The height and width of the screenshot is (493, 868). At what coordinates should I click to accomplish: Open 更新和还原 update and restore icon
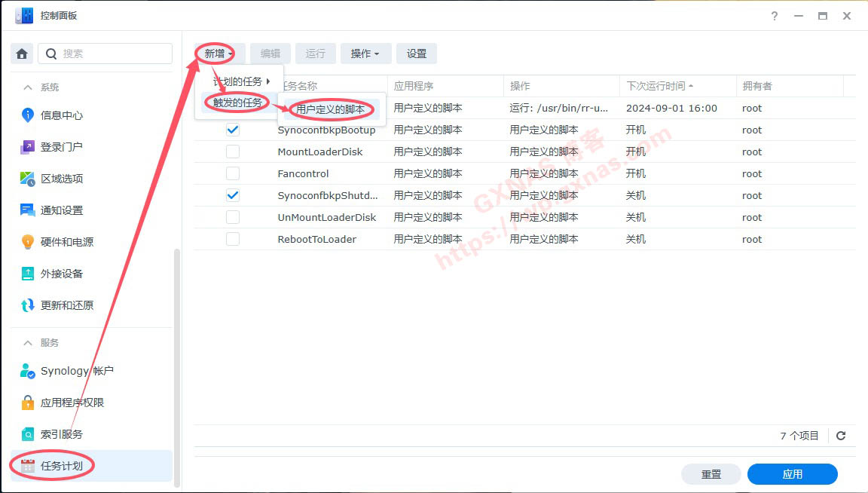(28, 305)
